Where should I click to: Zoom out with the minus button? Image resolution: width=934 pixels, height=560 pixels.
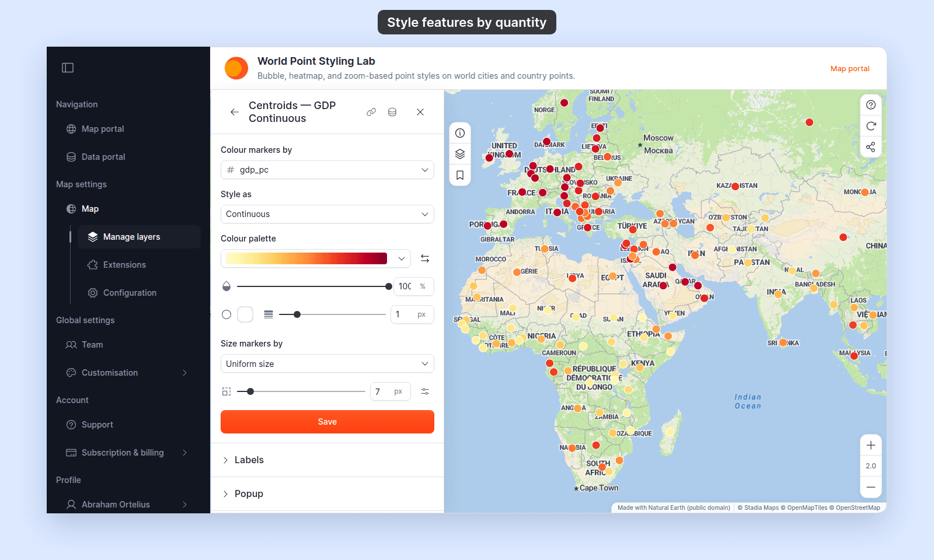871,487
